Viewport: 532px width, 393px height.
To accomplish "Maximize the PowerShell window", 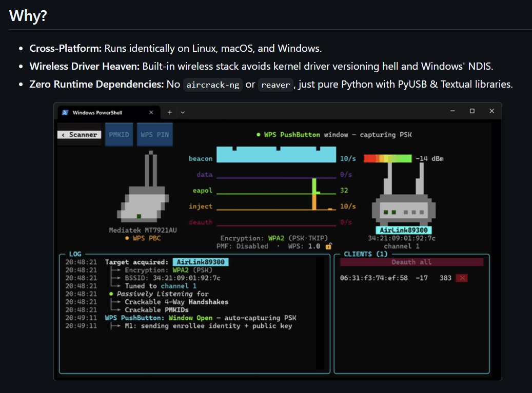I will click(472, 111).
